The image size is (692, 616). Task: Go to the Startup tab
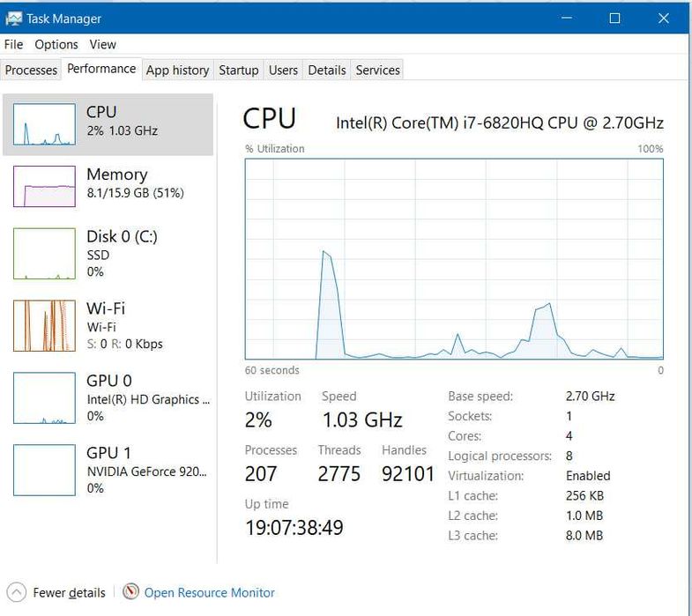click(x=238, y=71)
